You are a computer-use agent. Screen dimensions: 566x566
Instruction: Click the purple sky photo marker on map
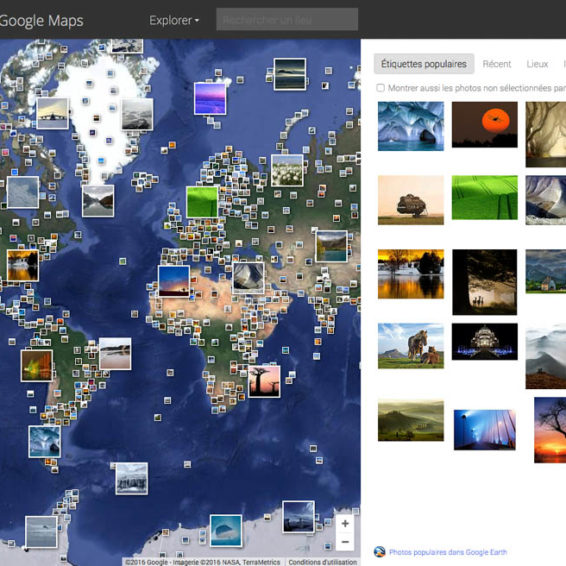(x=210, y=99)
